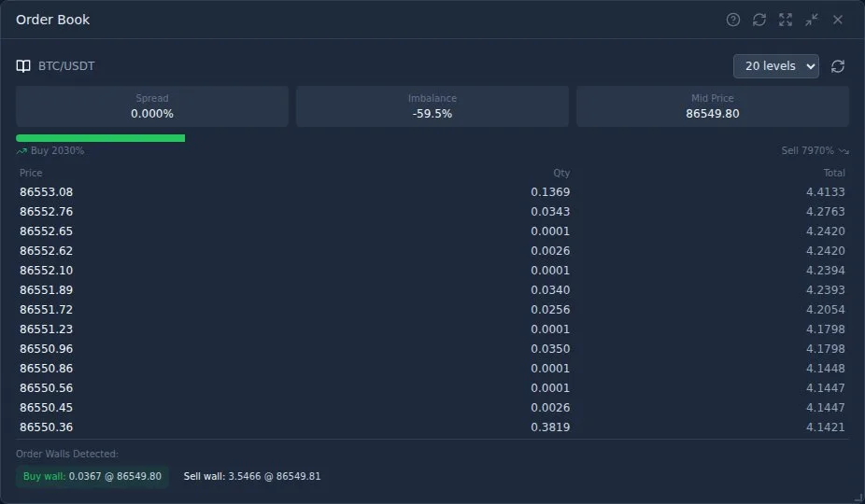This screenshot has height=504, width=865.
Task: Expand the panel to fullscreen
Action: (x=785, y=20)
